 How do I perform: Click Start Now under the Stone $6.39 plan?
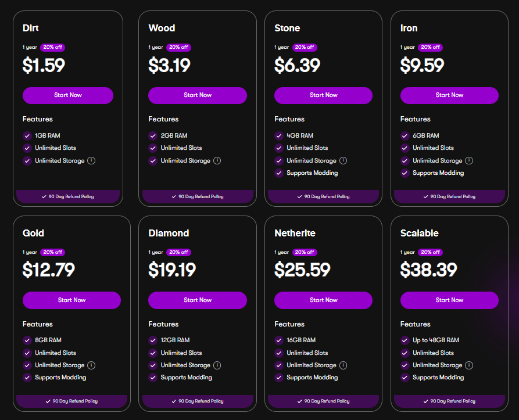[323, 95]
